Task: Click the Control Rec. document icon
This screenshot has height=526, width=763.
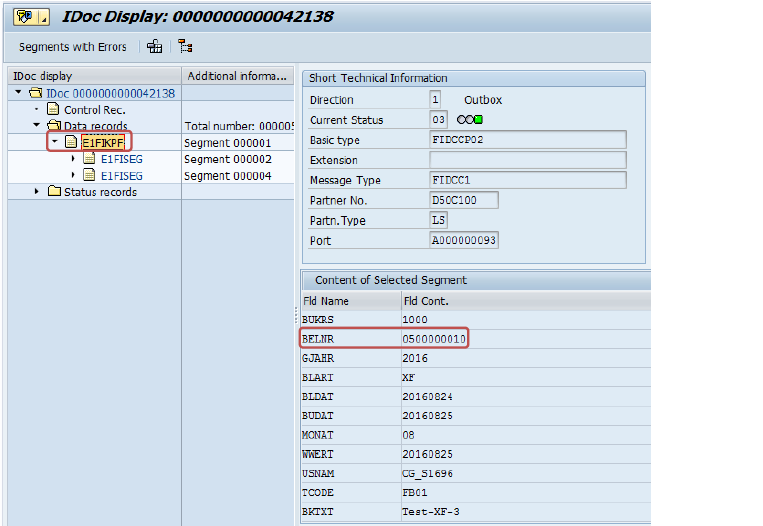Action: (54, 109)
